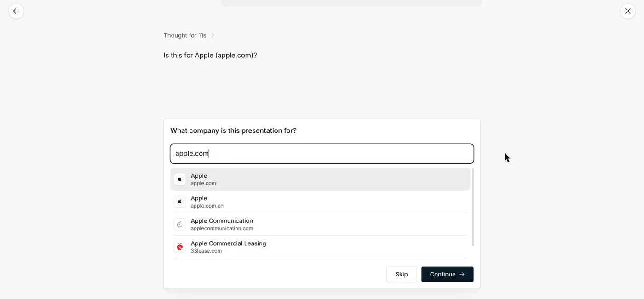Viewport: 644px width, 299px height.
Task: Select the Apple apple.com.cn suggestion
Action: [x=320, y=202]
